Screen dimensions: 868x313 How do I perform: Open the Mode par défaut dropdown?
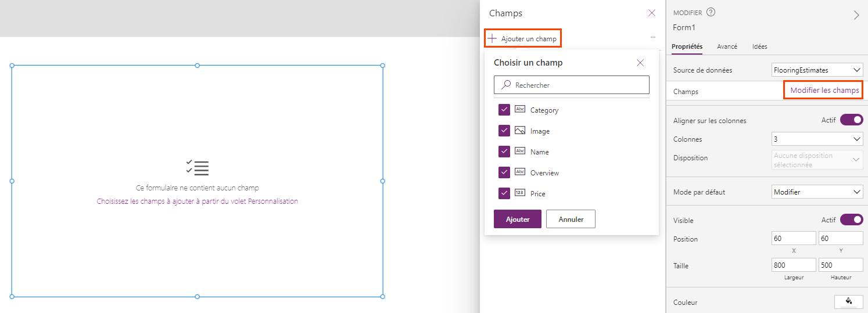[x=817, y=192]
